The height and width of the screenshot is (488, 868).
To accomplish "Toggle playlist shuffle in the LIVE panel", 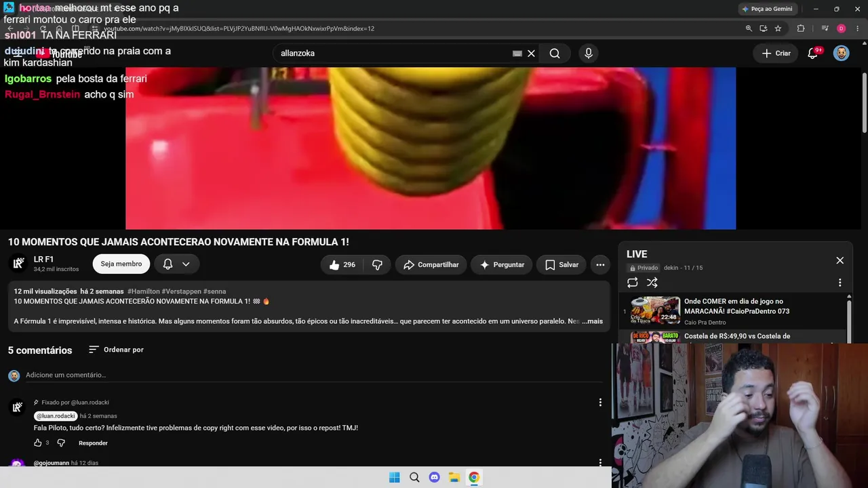I will [652, 283].
